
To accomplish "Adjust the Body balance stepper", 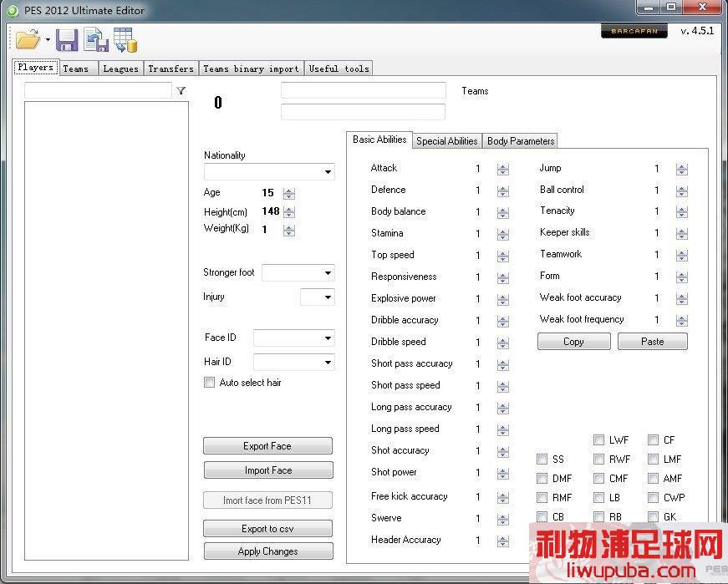I will point(503,212).
